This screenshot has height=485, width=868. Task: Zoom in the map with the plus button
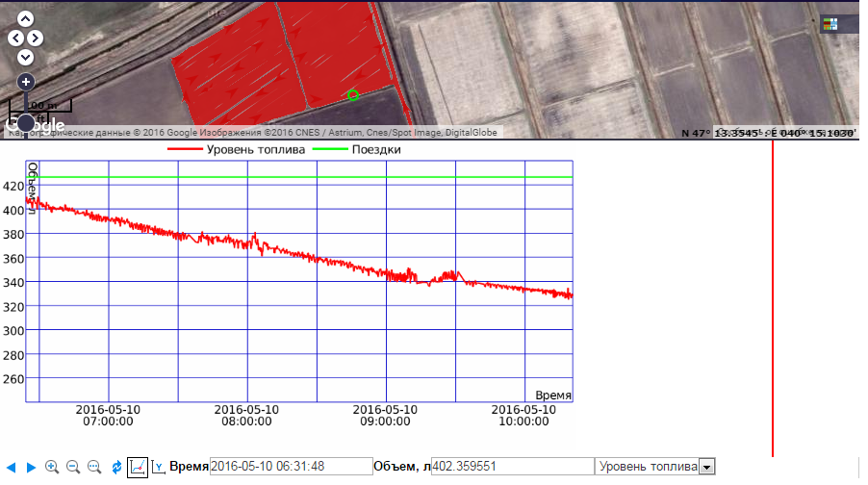26,82
